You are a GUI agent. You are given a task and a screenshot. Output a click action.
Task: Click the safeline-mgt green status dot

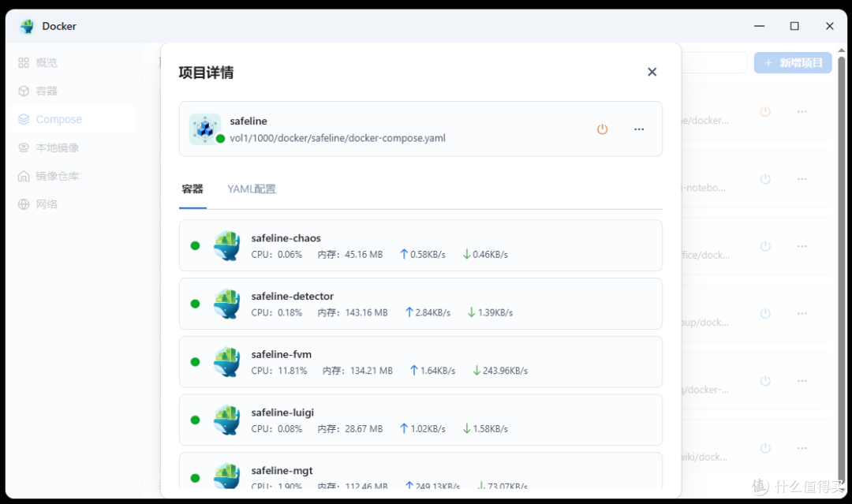195,478
